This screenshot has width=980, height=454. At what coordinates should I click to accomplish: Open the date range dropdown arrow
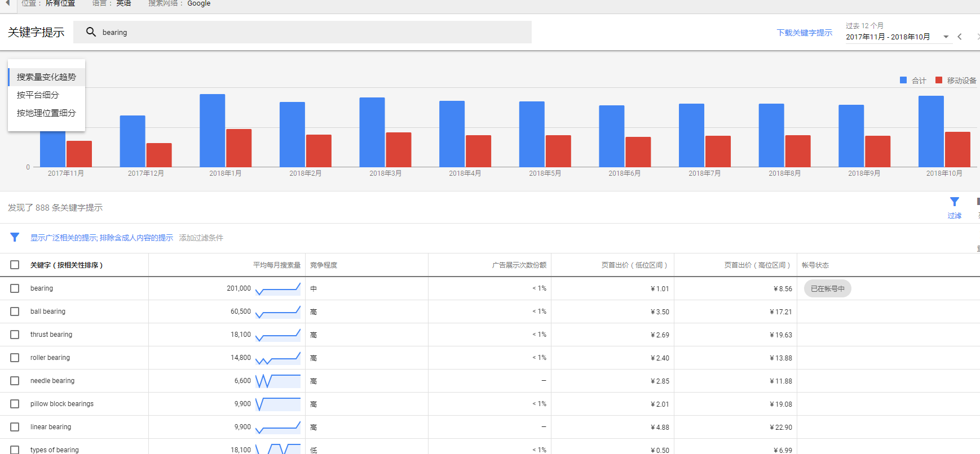pos(946,37)
